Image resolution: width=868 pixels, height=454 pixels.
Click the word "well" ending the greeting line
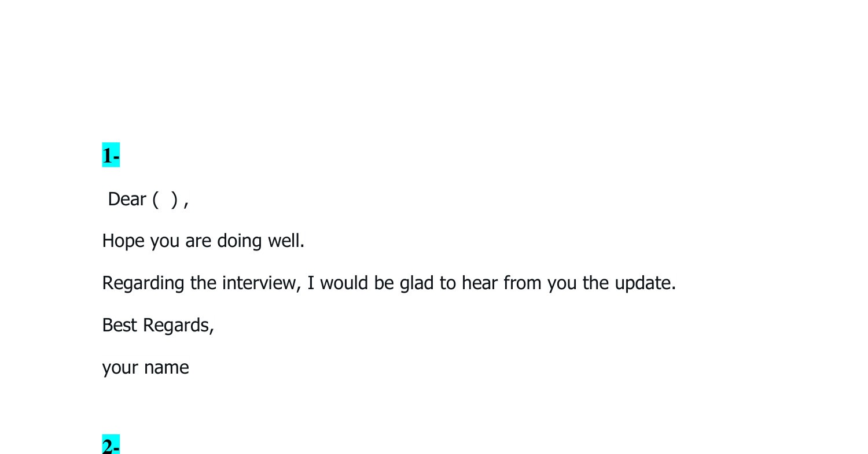tap(284, 241)
